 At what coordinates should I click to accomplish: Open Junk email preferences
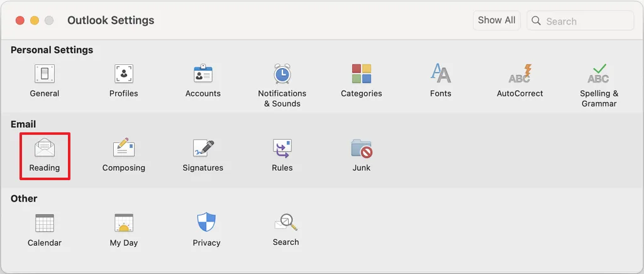(x=361, y=149)
